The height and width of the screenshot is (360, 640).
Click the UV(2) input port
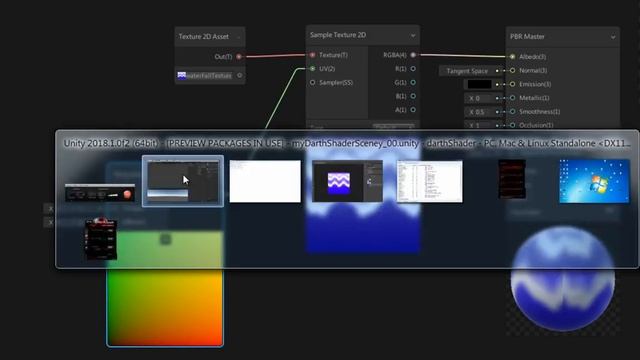tap(312, 69)
